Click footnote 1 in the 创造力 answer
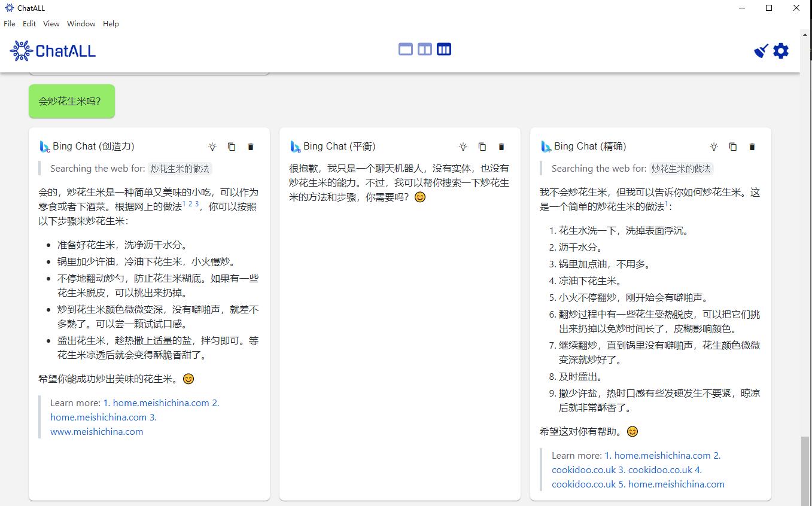812x506 pixels. pos(184,204)
